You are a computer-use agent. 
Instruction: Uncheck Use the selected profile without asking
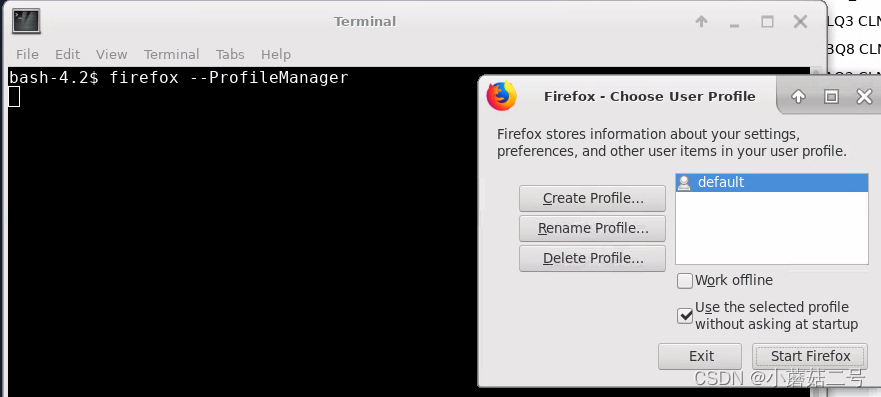(x=685, y=316)
